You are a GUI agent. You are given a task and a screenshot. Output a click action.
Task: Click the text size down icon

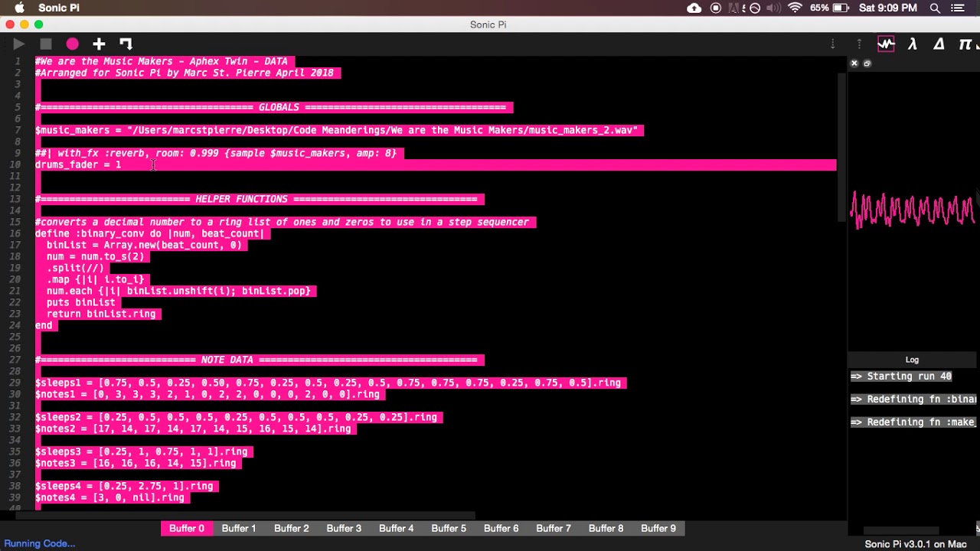coord(832,44)
